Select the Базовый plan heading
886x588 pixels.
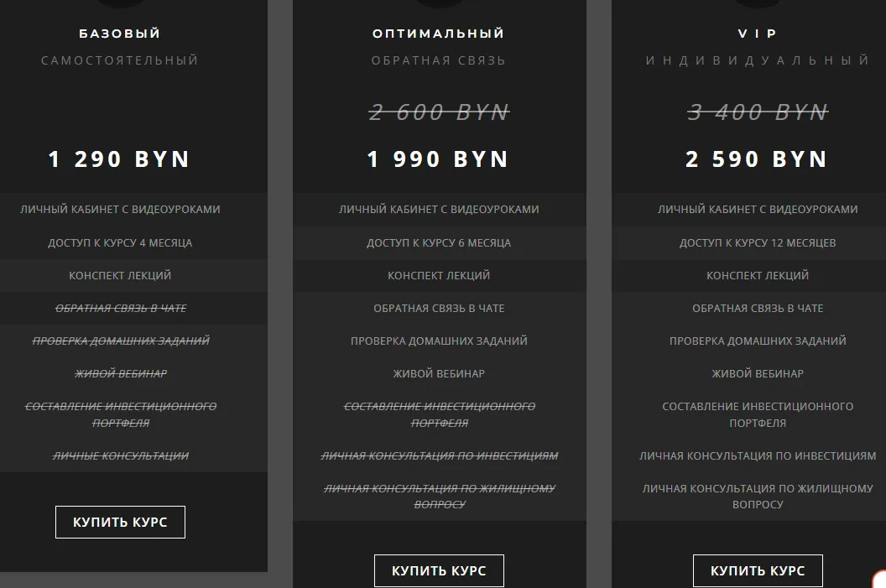point(120,34)
